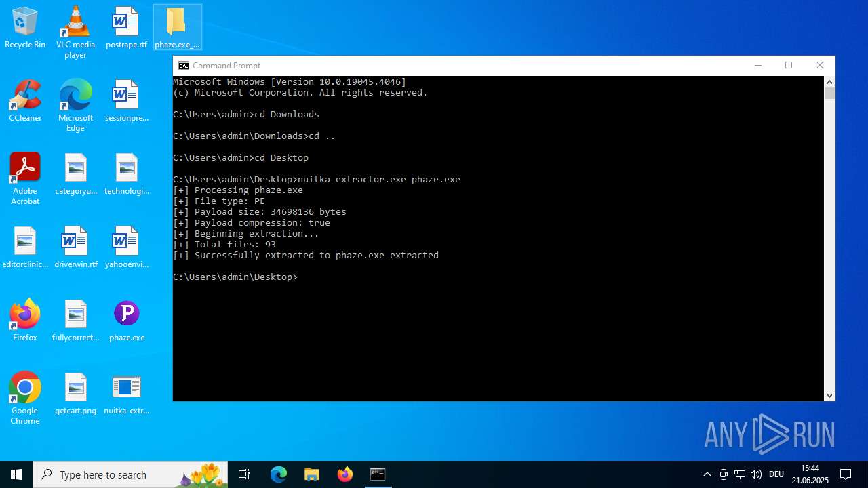
Task: Select phaze.exe application icon
Action: [126, 321]
